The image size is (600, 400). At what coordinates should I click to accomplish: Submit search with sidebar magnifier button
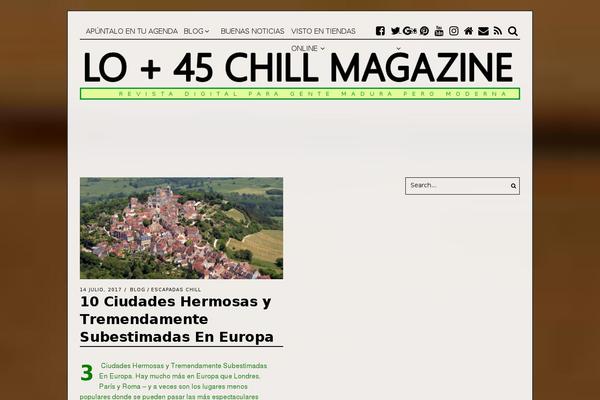[x=513, y=186]
